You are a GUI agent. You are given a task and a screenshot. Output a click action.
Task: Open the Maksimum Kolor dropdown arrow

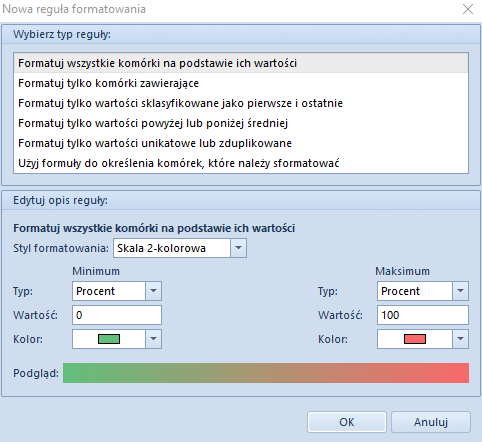click(460, 339)
